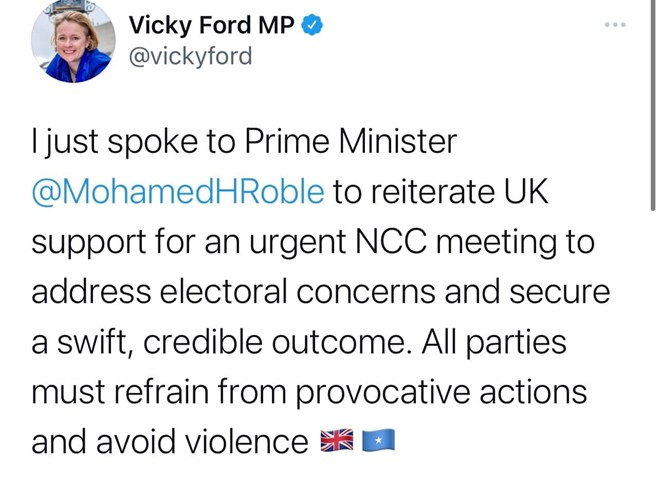Click the UK flag emoji

pyautogui.click(x=336, y=441)
